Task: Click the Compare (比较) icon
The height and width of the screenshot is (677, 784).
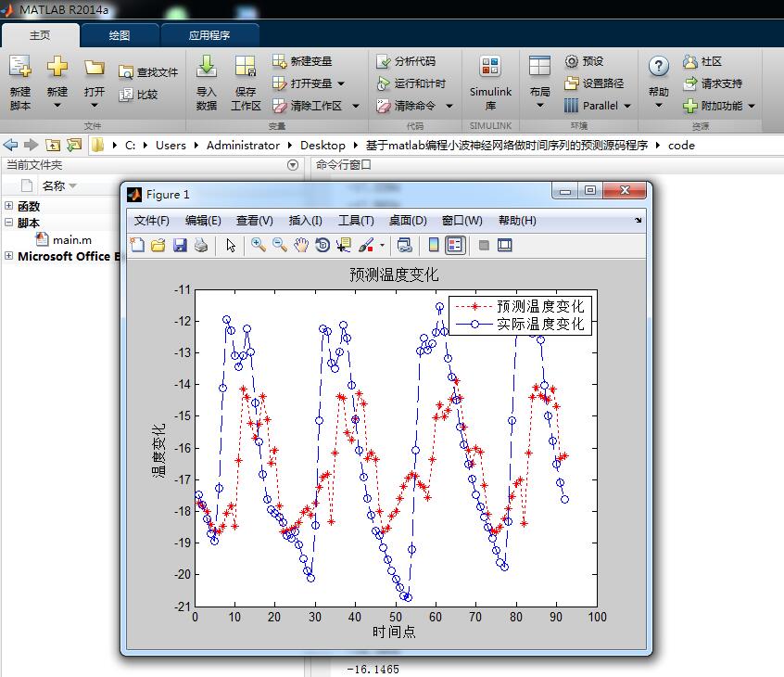Action: pos(125,94)
